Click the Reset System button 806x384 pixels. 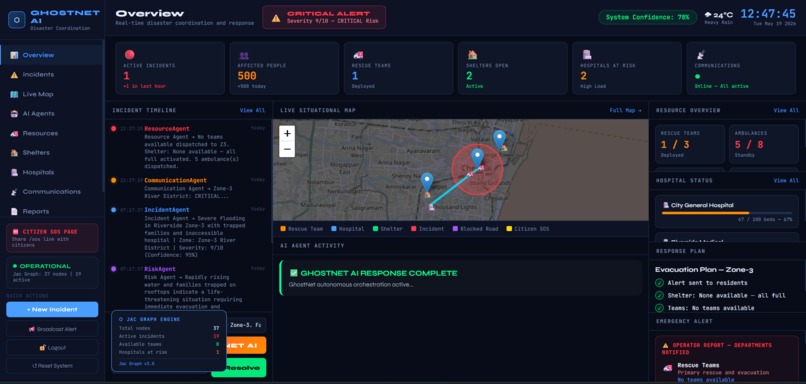[52, 366]
